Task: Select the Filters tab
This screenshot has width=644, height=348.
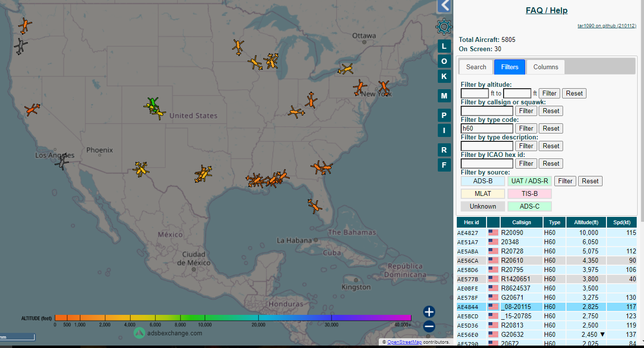Action: 509,67
